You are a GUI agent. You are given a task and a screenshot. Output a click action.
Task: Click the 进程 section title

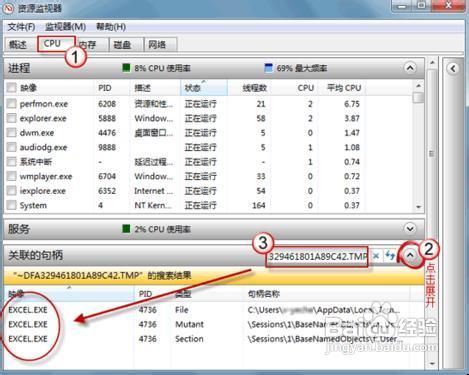tap(19, 68)
